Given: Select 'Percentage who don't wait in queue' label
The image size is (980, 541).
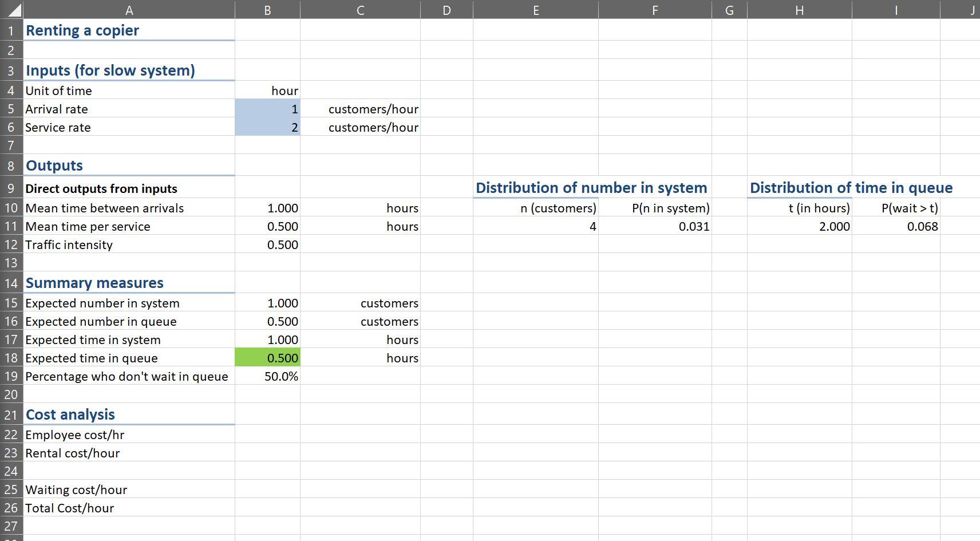Looking at the screenshot, I should point(129,376).
